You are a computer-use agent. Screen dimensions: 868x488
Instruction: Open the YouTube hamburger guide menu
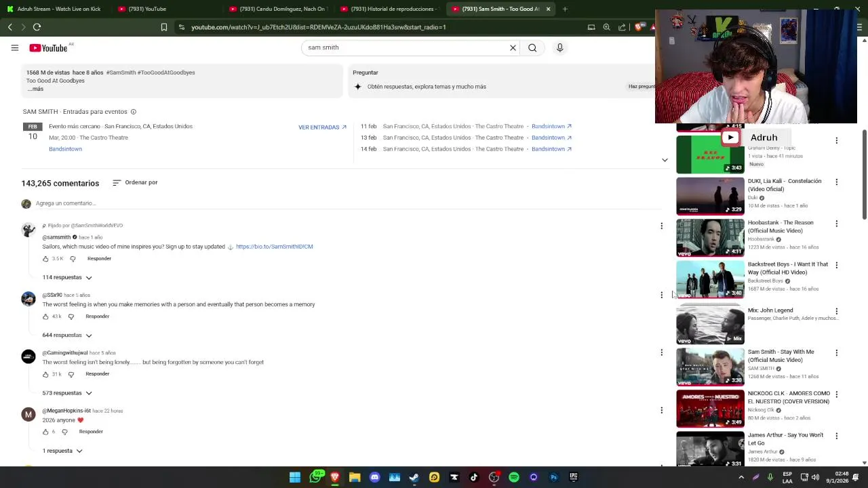(14, 47)
